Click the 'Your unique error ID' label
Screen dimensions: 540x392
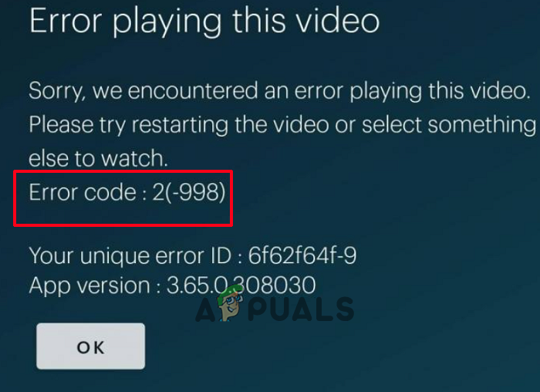130,256
